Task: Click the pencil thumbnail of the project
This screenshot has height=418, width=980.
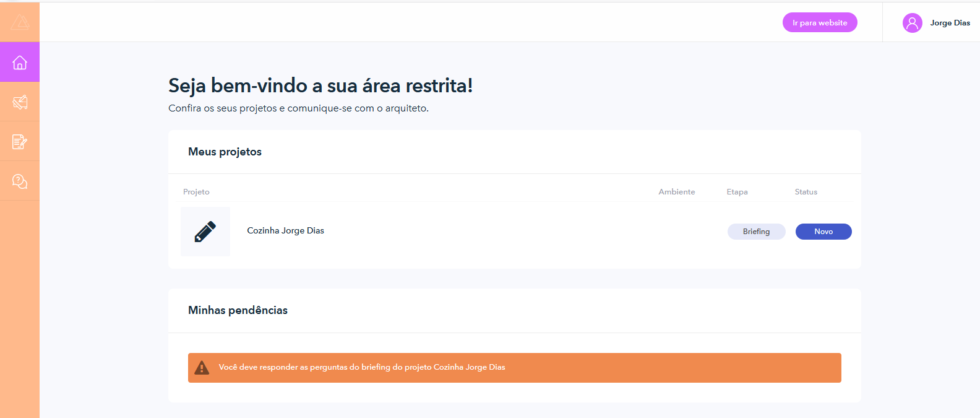Action: click(205, 232)
